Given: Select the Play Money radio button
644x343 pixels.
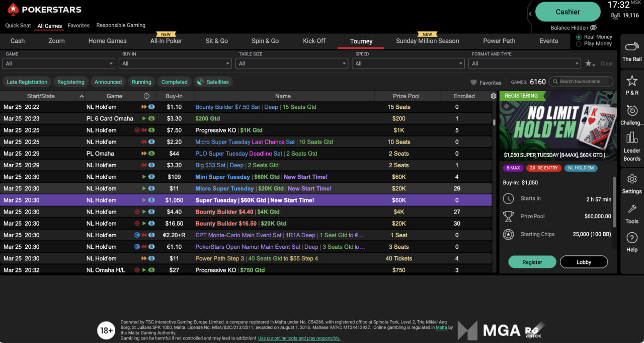Looking at the screenshot, I should coord(579,44).
